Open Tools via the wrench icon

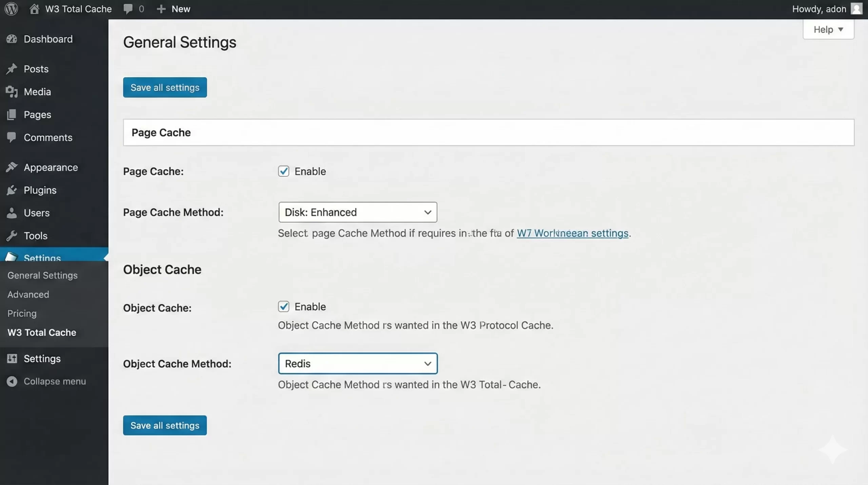pos(12,236)
